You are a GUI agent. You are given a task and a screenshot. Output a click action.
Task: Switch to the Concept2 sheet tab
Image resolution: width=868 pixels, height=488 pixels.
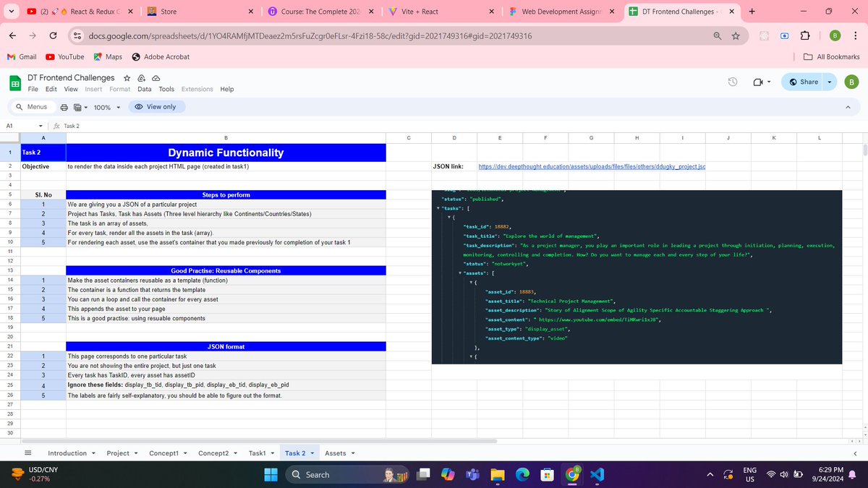click(213, 453)
